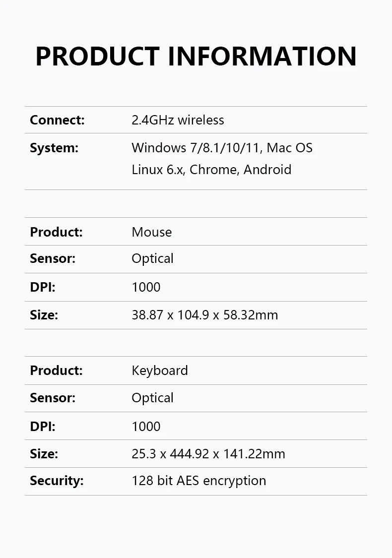Select the Size: label in Mouse section
The image size is (392, 558).
tap(44, 315)
